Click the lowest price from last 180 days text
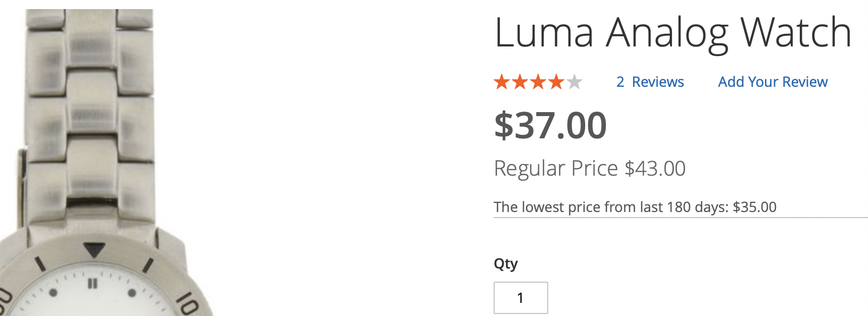The width and height of the screenshot is (868, 316). coord(611,207)
